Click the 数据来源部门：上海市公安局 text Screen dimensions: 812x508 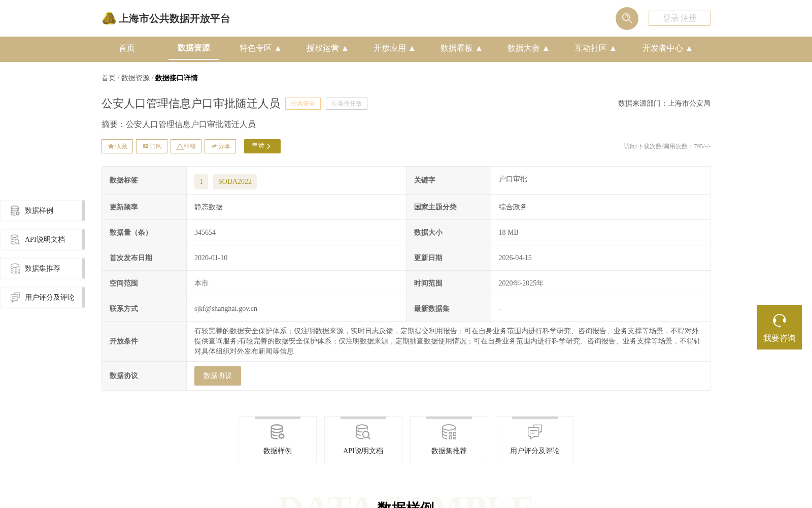click(x=664, y=104)
